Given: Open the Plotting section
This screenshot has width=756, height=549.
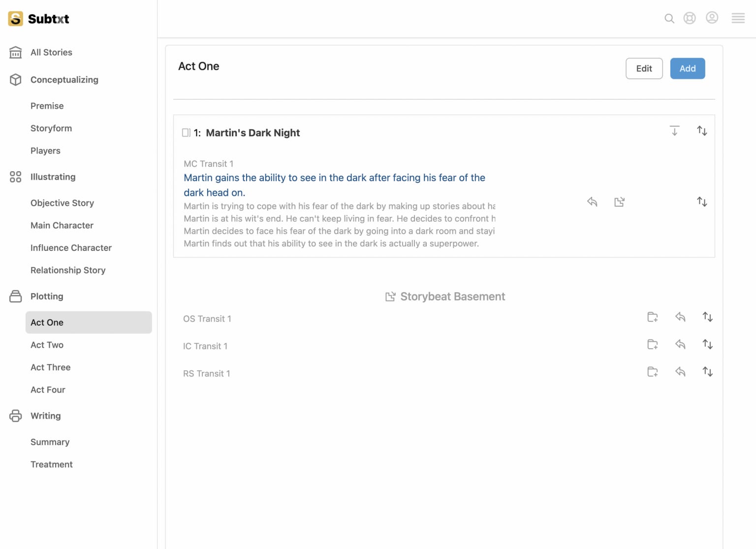Looking at the screenshot, I should pos(47,296).
